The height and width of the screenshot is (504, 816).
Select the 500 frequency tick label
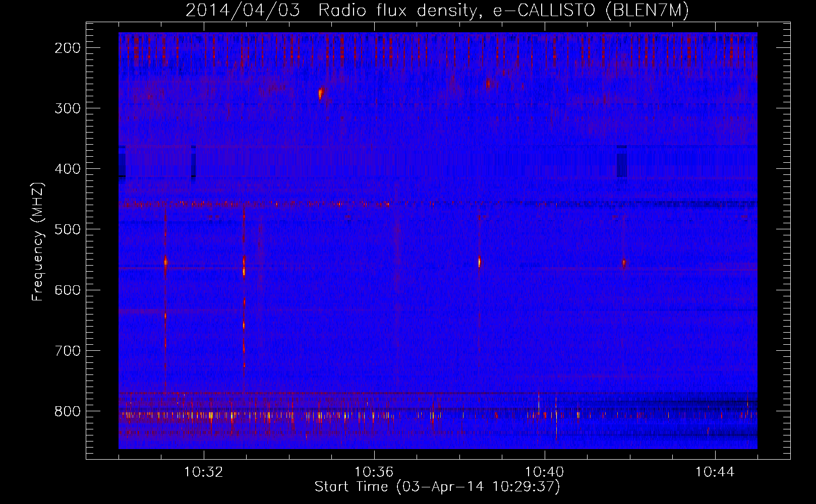click(67, 229)
